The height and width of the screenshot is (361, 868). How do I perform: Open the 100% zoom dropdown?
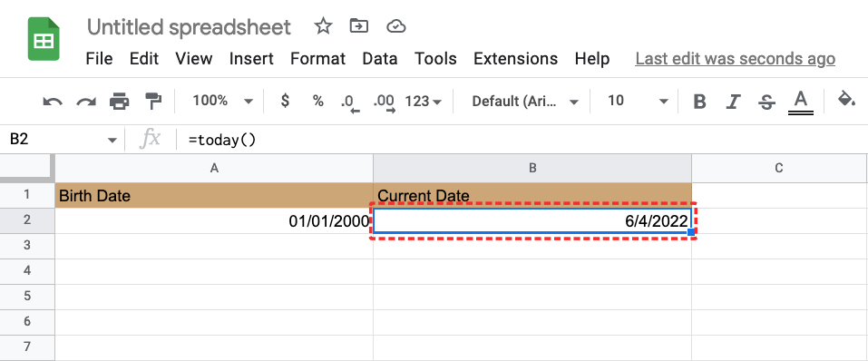tap(222, 101)
